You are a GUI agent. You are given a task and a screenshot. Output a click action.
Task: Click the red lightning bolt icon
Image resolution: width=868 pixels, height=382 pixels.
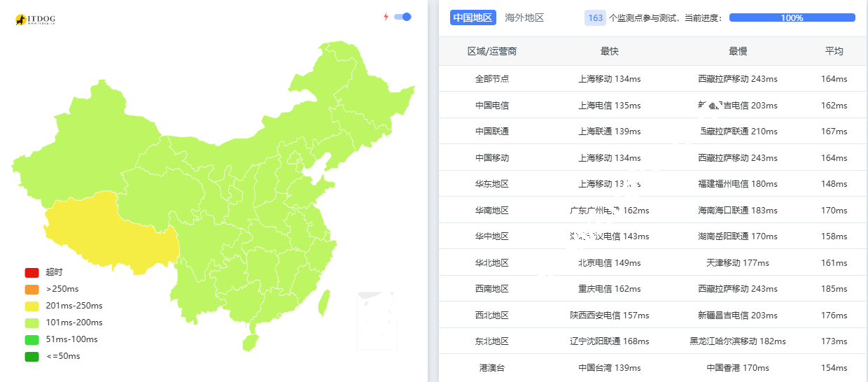pyautogui.click(x=386, y=17)
